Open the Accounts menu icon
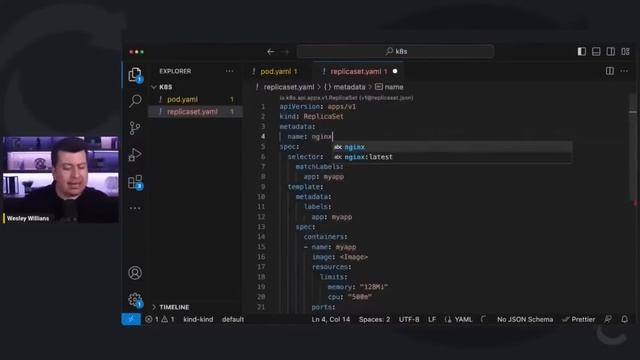The width and height of the screenshot is (640, 360). click(135, 273)
